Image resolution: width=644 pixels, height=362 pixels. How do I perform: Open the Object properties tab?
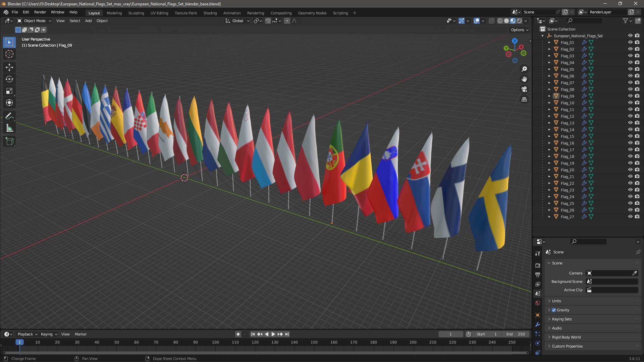coord(538,315)
